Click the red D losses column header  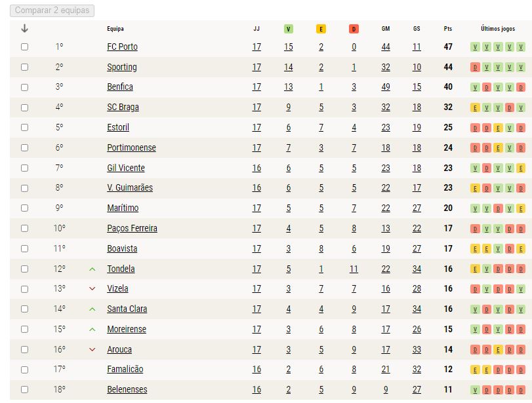pyautogui.click(x=354, y=29)
